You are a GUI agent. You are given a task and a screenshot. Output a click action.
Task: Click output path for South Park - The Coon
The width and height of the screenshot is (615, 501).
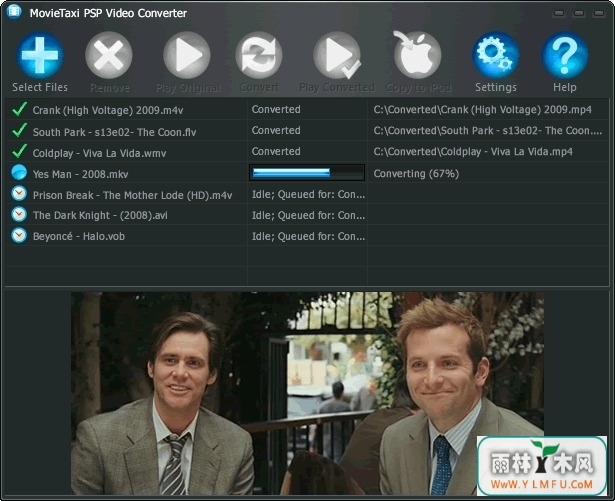[x=488, y=131]
